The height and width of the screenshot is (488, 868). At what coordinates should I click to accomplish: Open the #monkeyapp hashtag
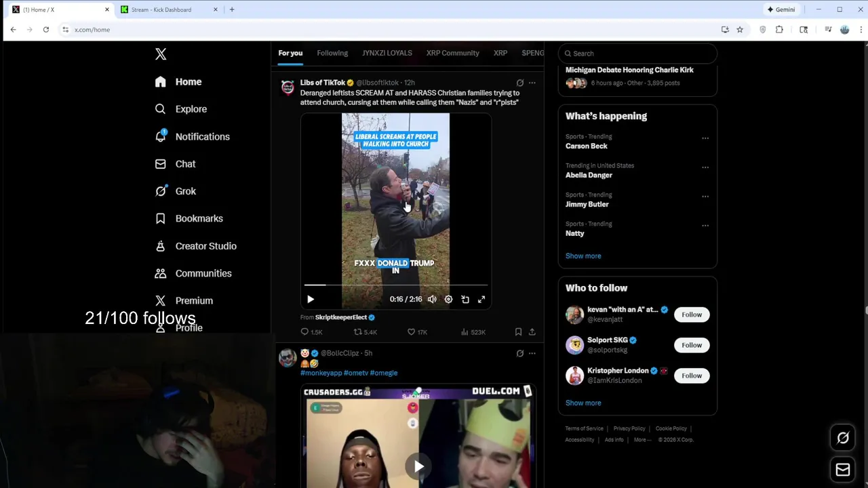321,373
